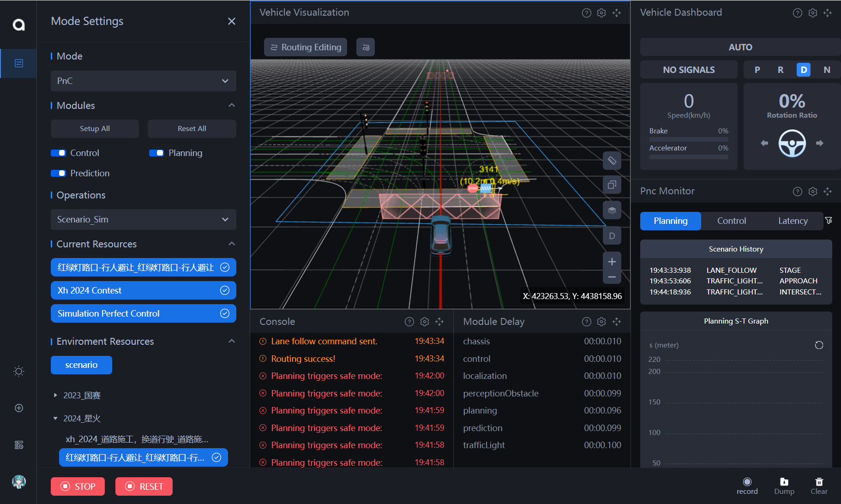Click the Routing Editing button
The height and width of the screenshot is (504, 841).
(306, 47)
